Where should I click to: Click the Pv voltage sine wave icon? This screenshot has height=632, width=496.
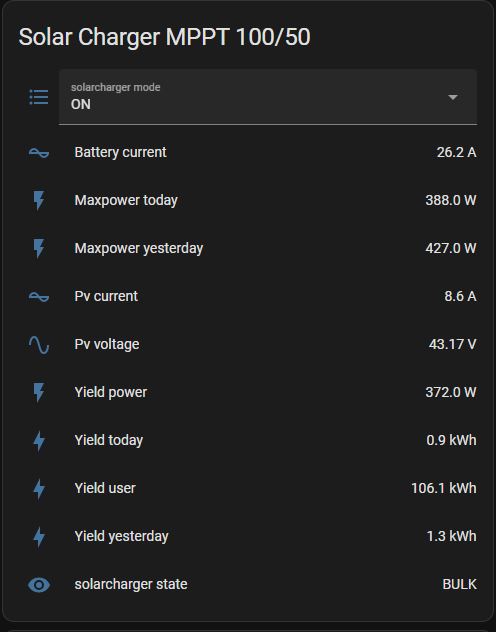click(39, 345)
